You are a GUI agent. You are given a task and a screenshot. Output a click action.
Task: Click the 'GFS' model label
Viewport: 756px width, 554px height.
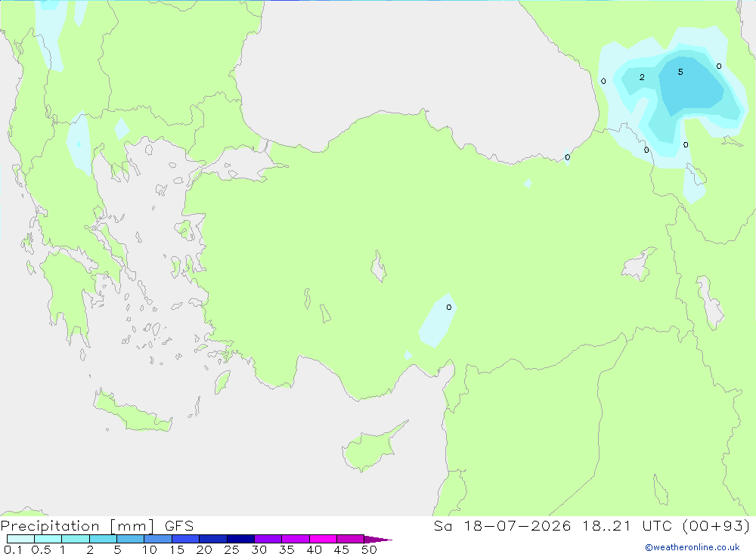pos(179,526)
